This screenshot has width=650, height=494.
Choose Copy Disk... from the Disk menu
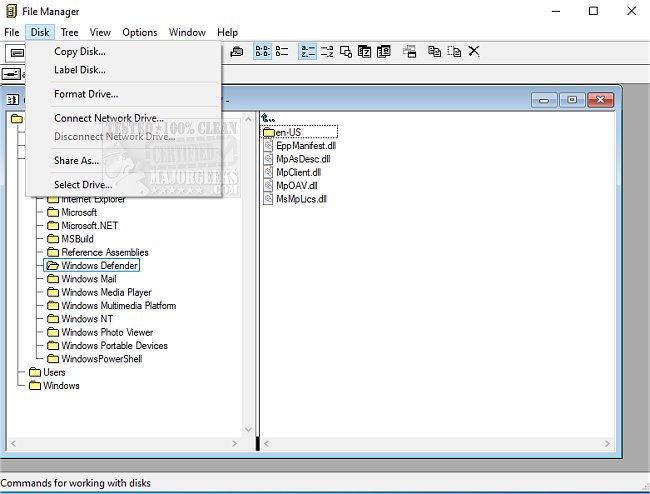[80, 51]
